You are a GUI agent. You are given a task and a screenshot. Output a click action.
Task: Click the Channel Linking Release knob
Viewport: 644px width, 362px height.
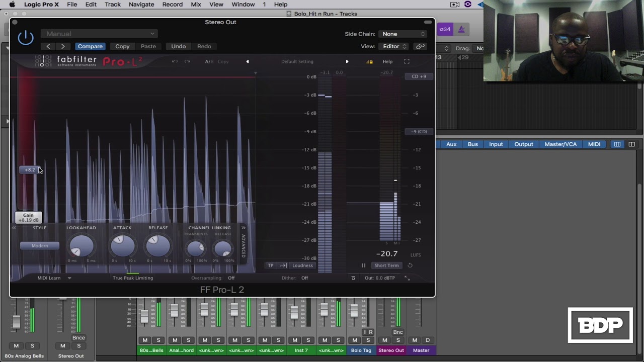click(x=223, y=248)
